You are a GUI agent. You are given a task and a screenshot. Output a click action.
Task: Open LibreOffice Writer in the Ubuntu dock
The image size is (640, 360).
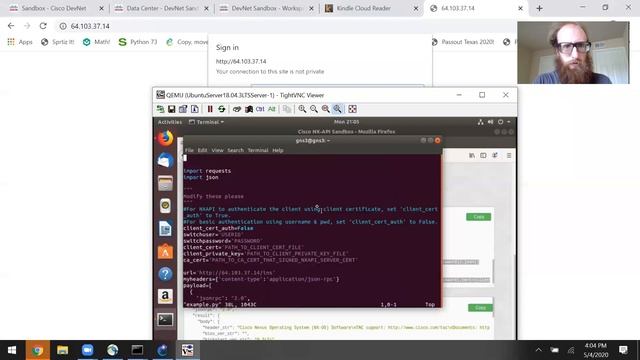tap(165, 229)
